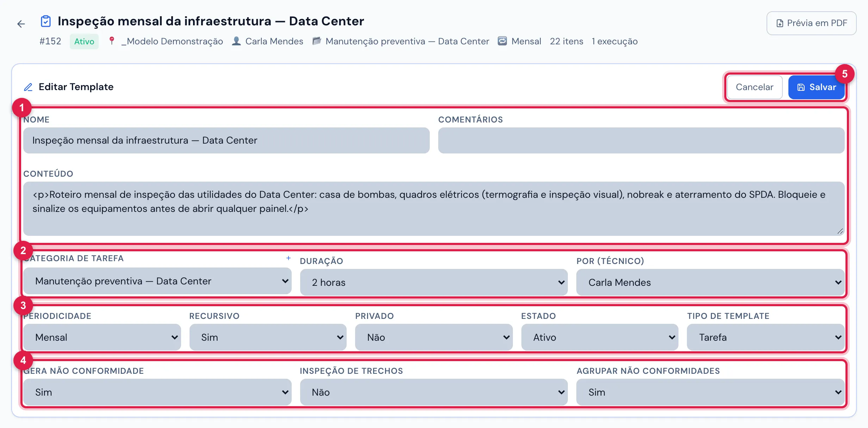Click inside the Conteúdo text area

click(434, 209)
